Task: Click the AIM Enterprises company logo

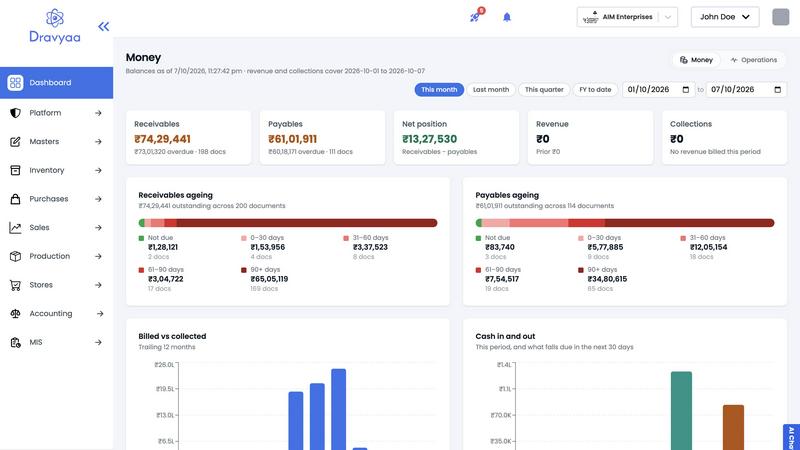Action: [591, 17]
